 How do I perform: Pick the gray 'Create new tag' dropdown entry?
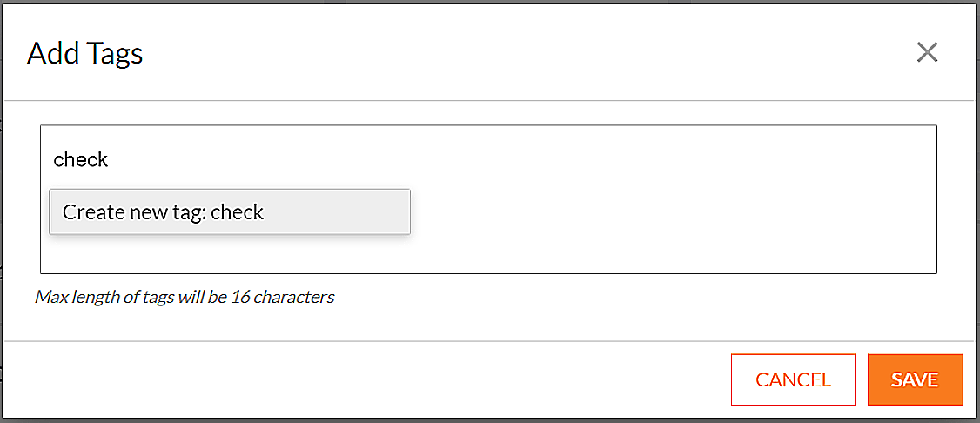(230, 211)
